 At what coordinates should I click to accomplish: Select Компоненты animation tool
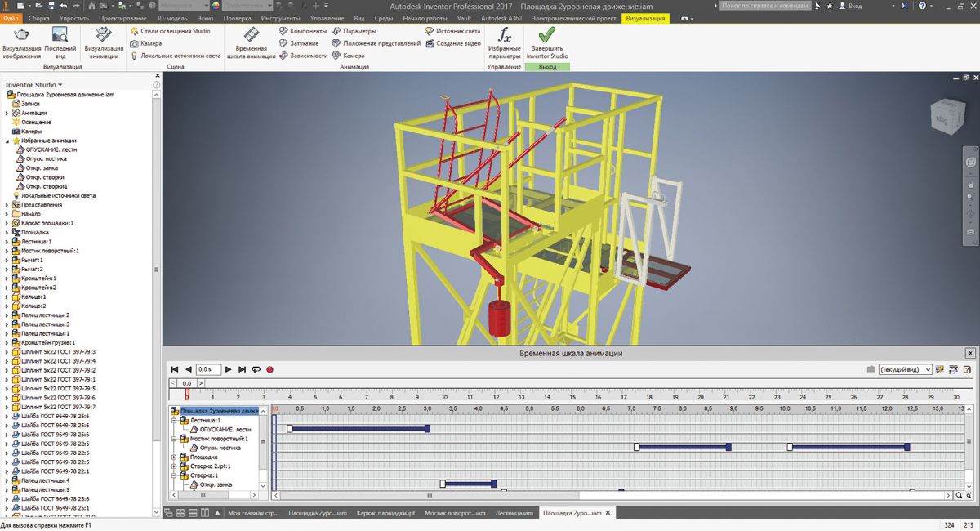303,31
